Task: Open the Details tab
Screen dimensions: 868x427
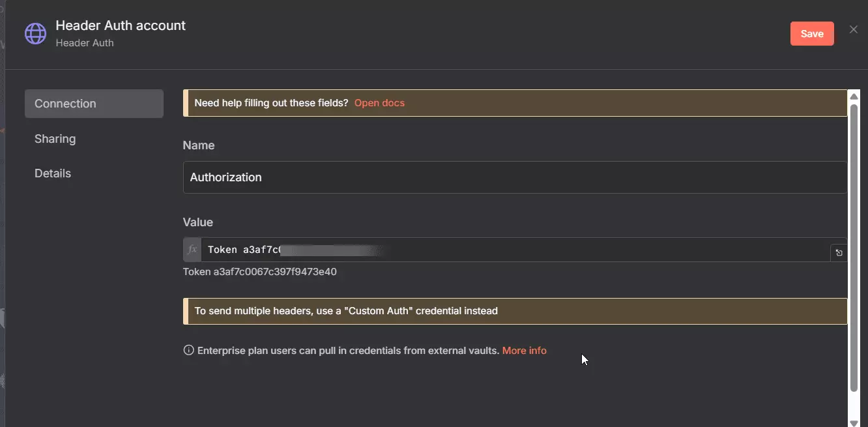Action: (x=53, y=173)
